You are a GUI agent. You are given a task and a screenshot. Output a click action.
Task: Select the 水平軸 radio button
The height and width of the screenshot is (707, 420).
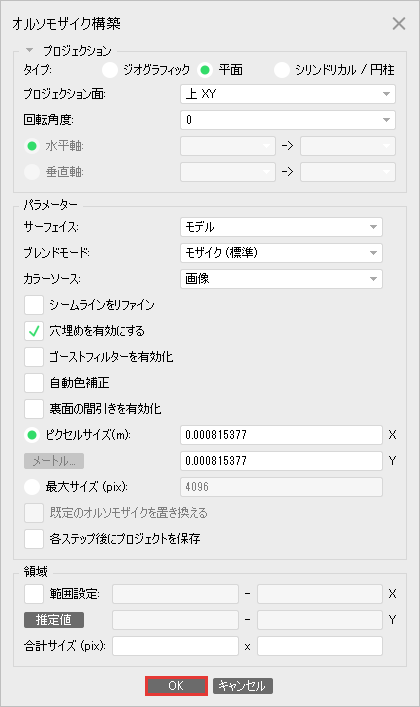[32, 146]
